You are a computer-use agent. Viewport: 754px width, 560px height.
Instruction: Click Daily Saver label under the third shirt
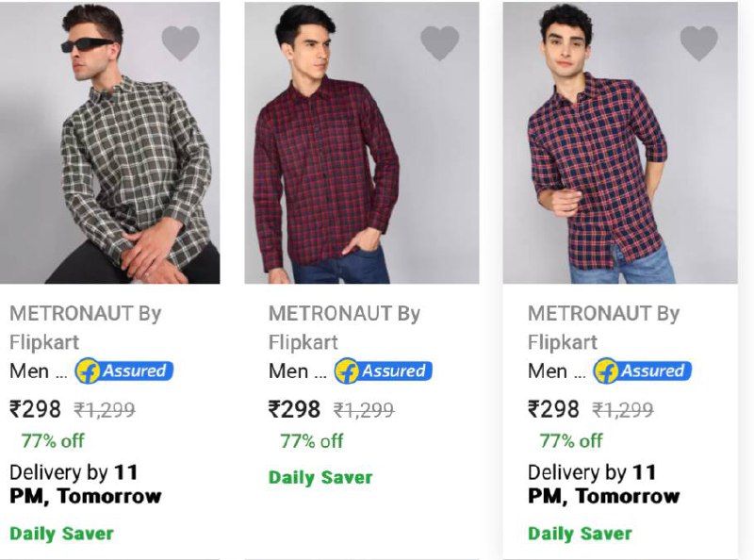pos(580,534)
